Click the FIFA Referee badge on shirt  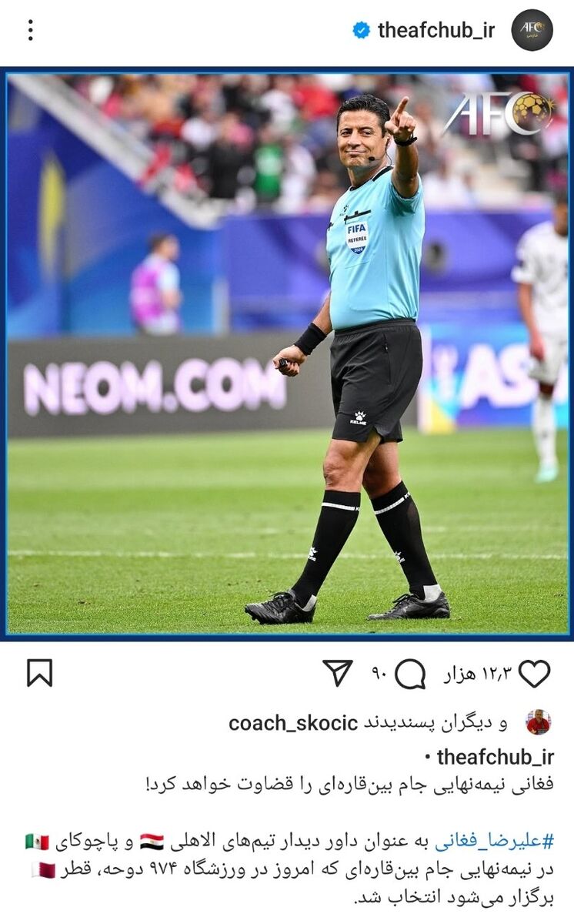coord(357,236)
